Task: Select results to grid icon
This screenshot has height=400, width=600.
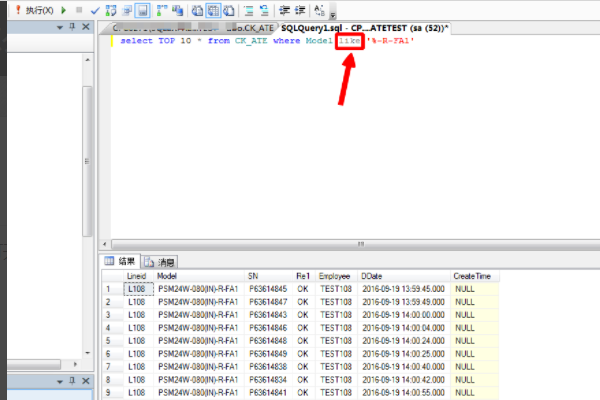Action: [213, 11]
